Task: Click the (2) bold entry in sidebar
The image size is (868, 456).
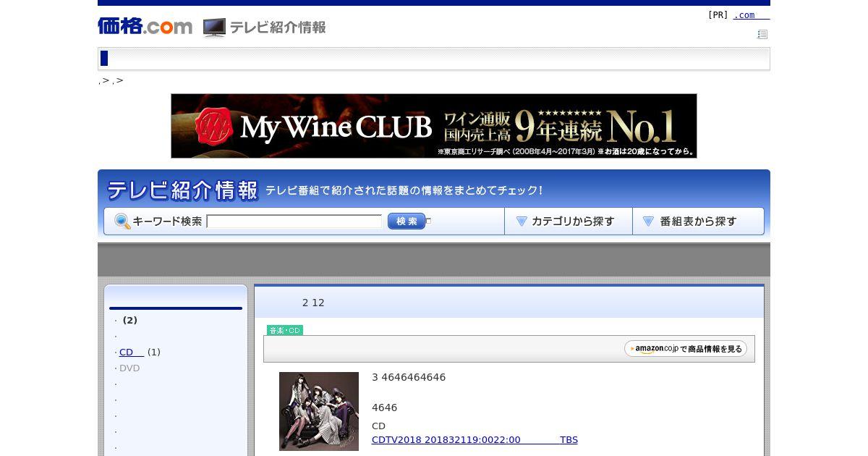Action: 130,321
